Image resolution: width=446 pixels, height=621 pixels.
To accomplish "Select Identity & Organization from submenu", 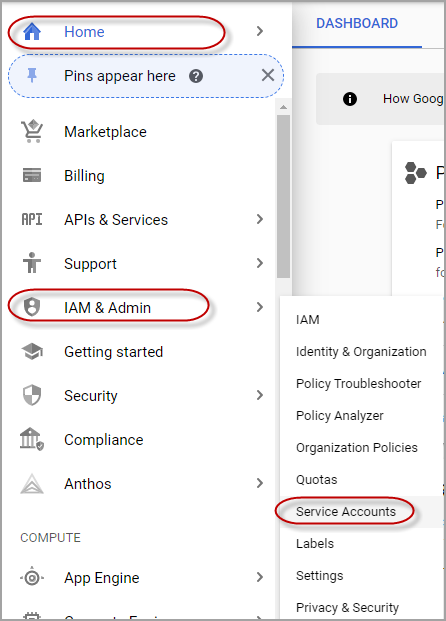I will [x=361, y=352].
